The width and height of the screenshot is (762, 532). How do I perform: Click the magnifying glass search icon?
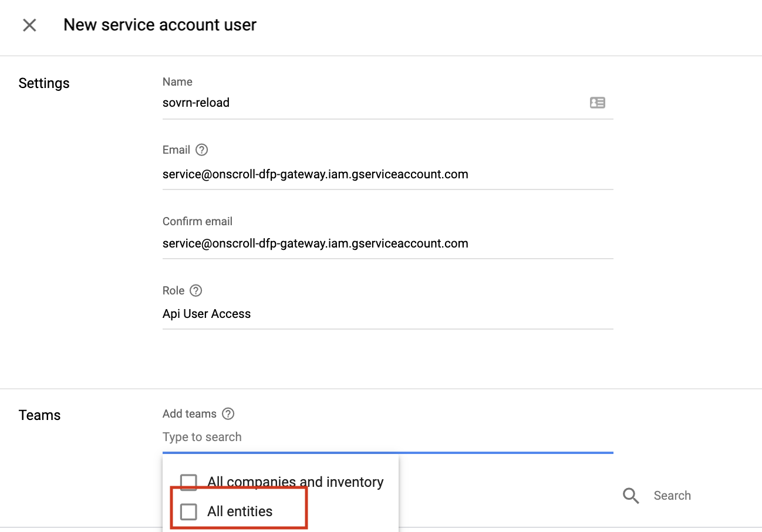[x=631, y=496]
